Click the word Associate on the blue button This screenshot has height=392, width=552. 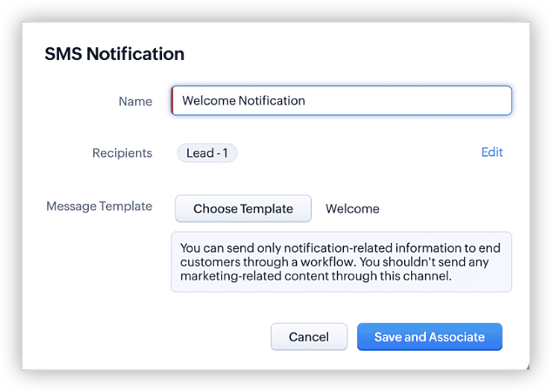point(456,337)
